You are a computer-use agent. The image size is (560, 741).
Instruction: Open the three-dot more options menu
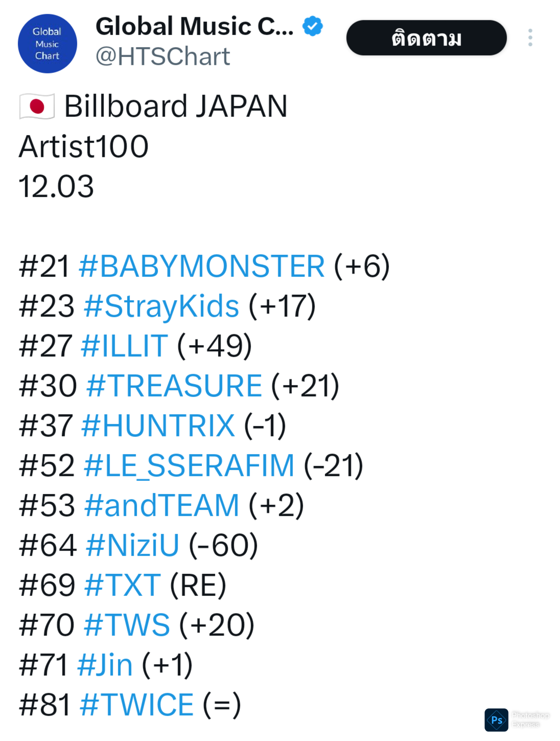[x=530, y=37]
